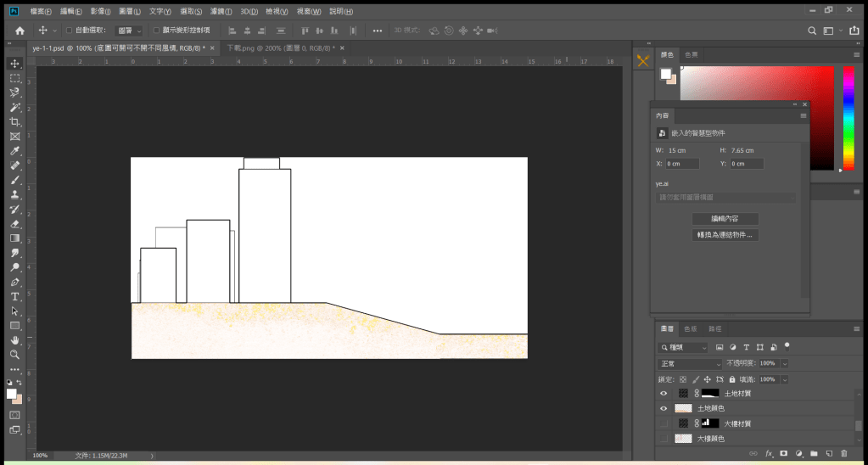Open the 正常 blend mode dropdown

688,363
